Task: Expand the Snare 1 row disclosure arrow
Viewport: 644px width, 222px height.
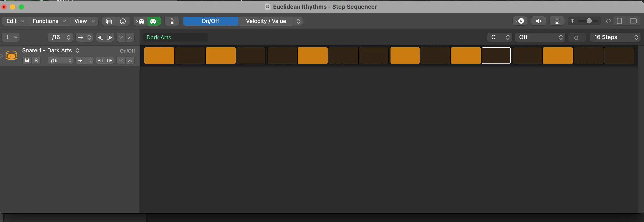Action: (2, 56)
